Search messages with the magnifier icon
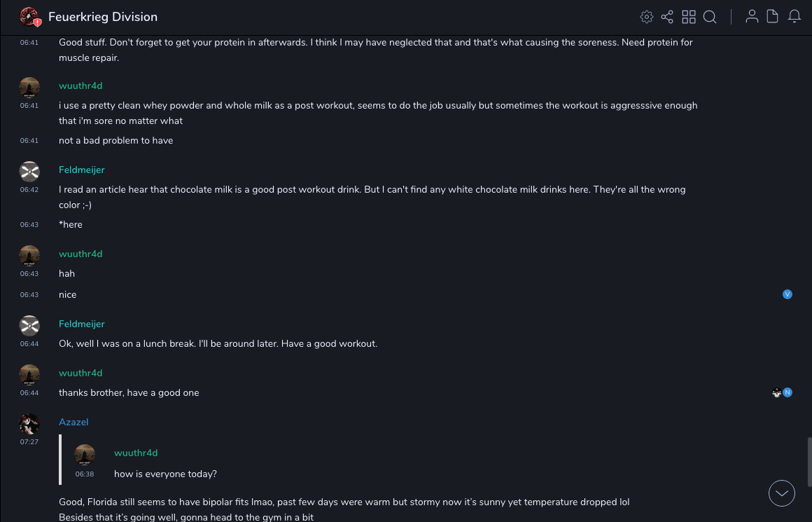 710,17
